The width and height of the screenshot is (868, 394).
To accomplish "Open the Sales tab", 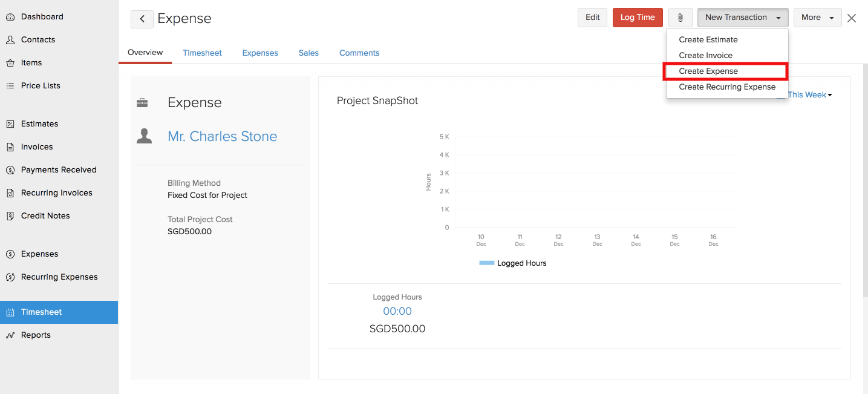I will tap(308, 53).
